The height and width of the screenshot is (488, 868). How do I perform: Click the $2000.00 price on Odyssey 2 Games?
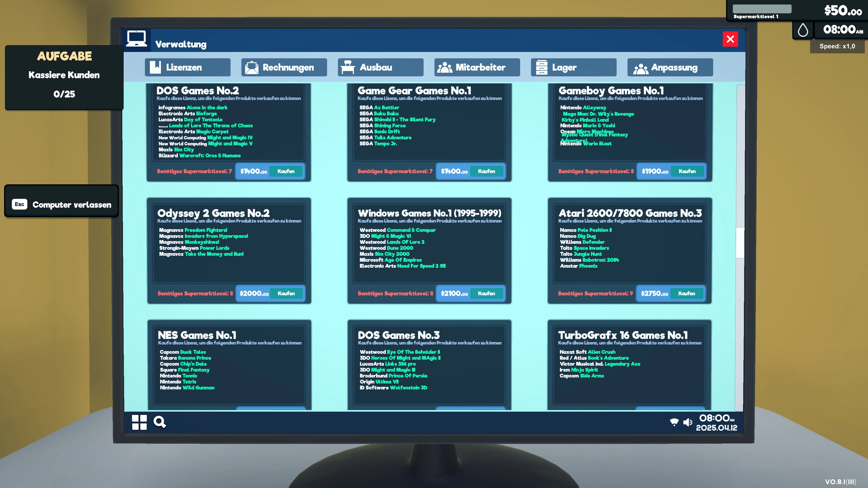click(x=254, y=294)
